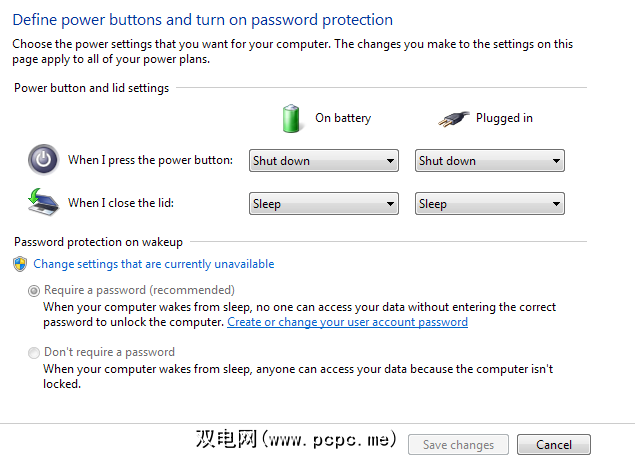
Task: Expand the plugged-in lid close action dropdown
Action: (489, 204)
